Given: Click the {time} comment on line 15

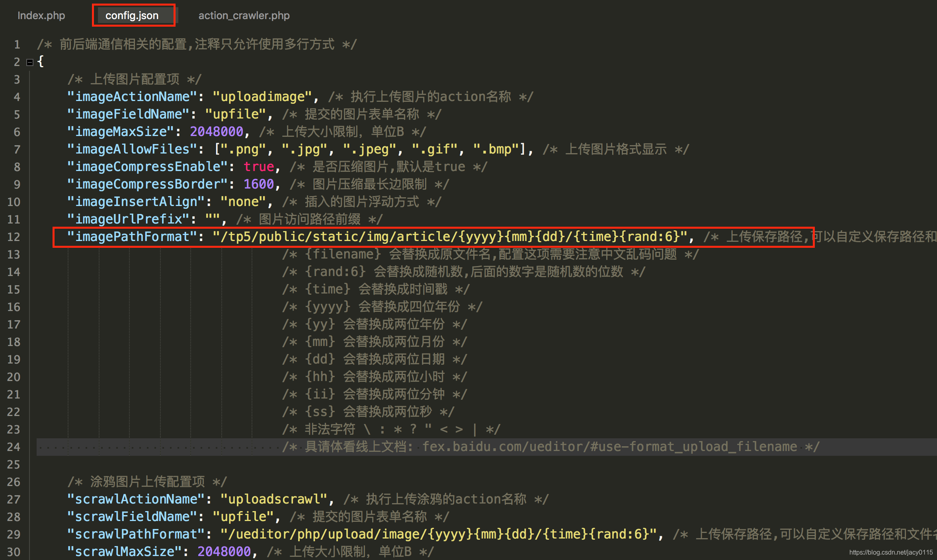Looking at the screenshot, I should [376, 289].
